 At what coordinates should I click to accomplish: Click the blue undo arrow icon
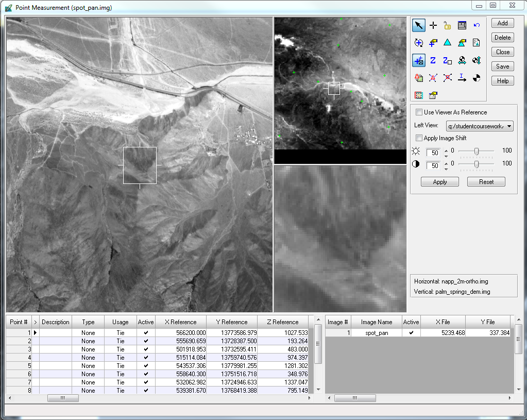tap(477, 25)
